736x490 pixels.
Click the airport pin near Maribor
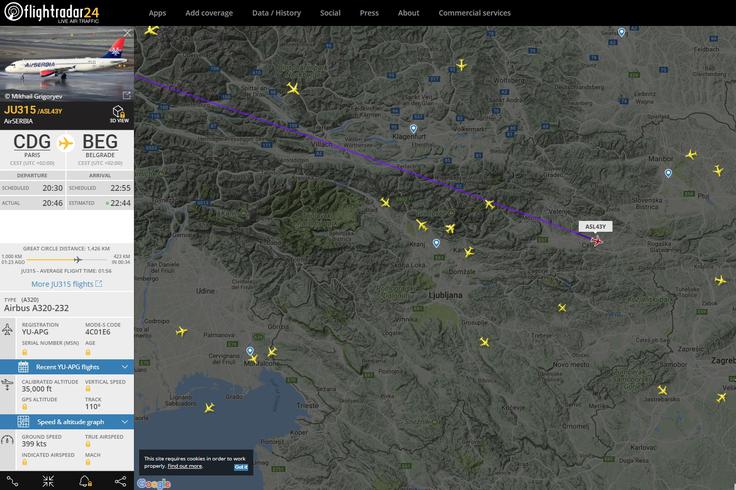click(668, 173)
